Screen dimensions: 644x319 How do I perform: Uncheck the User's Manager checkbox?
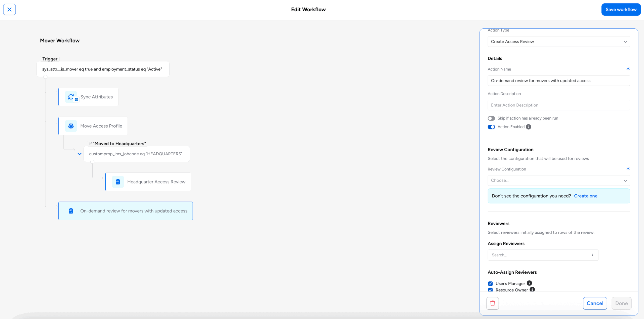pos(490,283)
